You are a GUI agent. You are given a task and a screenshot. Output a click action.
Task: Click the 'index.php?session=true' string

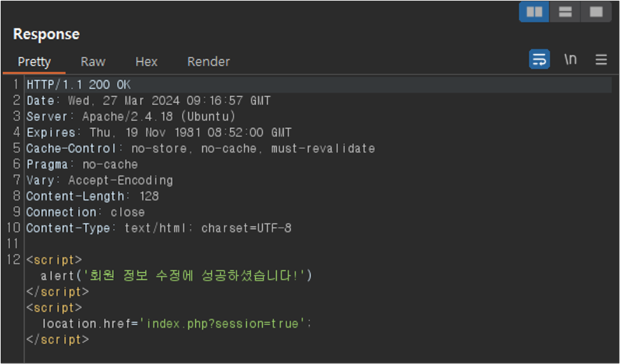(222, 324)
